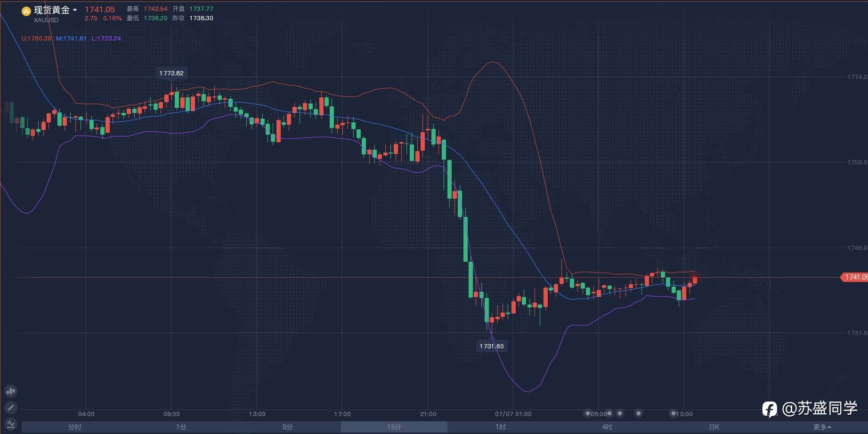Click the 2.75 price change value
Screen dimensions: 868x434
[91, 18]
